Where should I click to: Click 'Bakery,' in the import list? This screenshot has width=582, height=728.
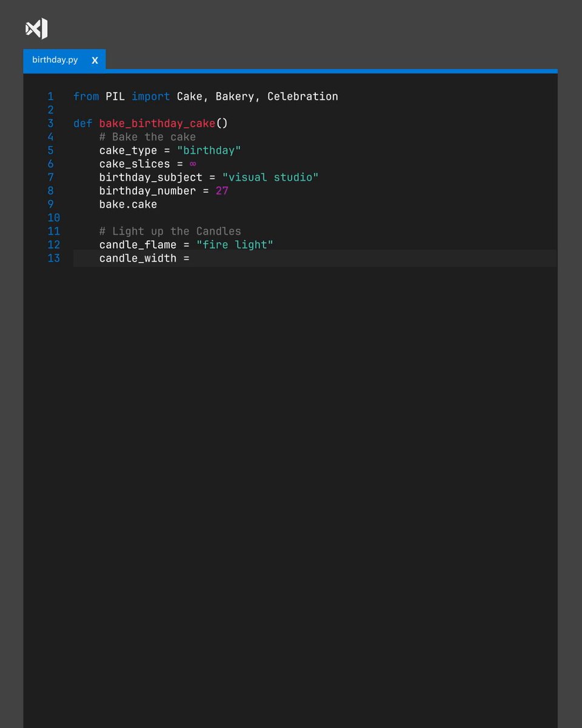(238, 96)
